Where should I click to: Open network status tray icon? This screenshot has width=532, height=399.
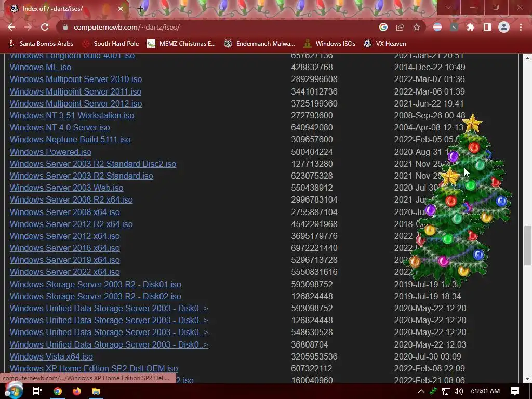tap(446, 391)
